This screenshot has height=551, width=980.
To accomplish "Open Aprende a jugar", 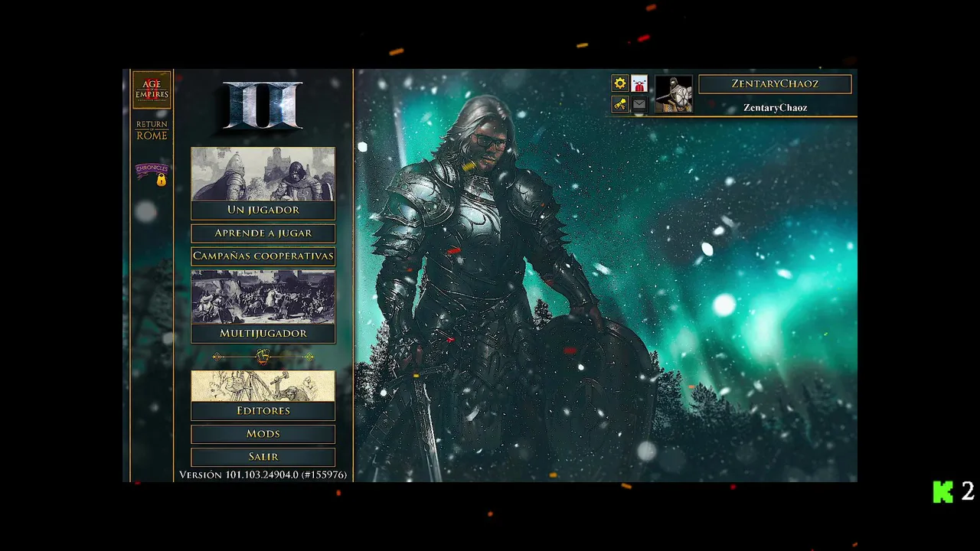I will pyautogui.click(x=263, y=233).
